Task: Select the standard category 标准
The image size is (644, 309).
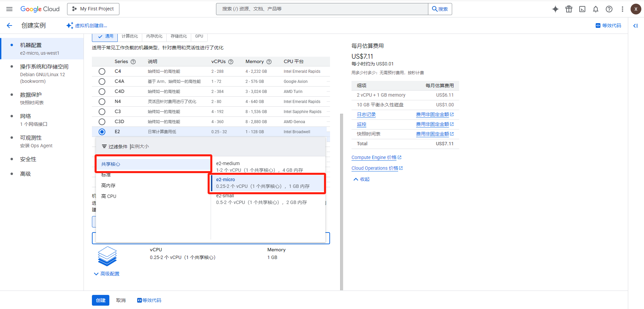Action: 153,175
